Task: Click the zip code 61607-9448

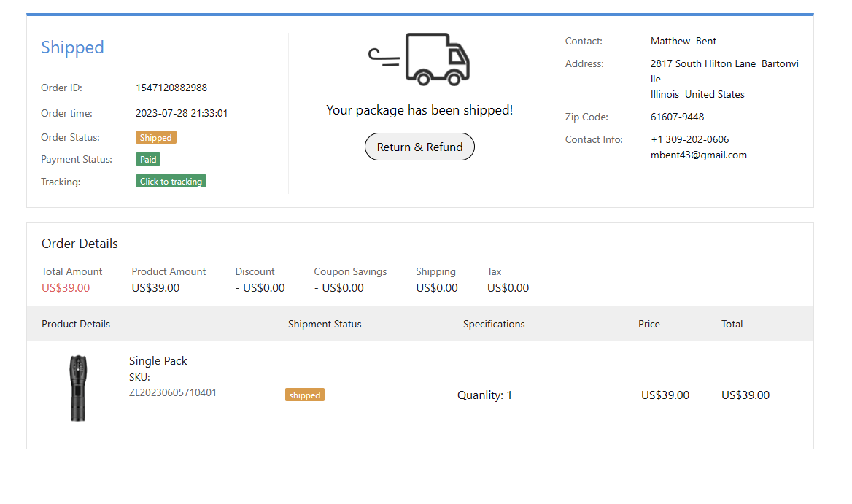Action: tap(677, 117)
